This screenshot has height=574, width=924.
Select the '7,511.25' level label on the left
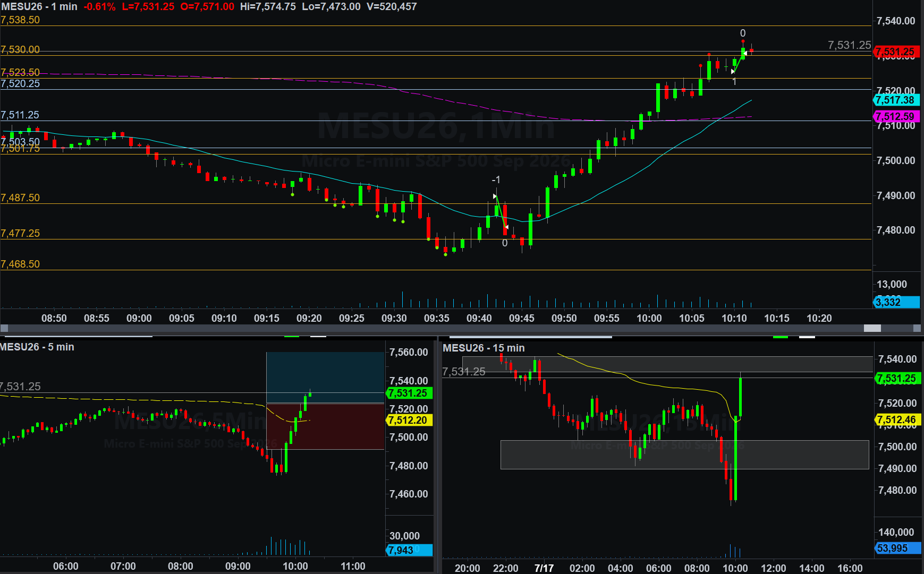[x=20, y=115]
